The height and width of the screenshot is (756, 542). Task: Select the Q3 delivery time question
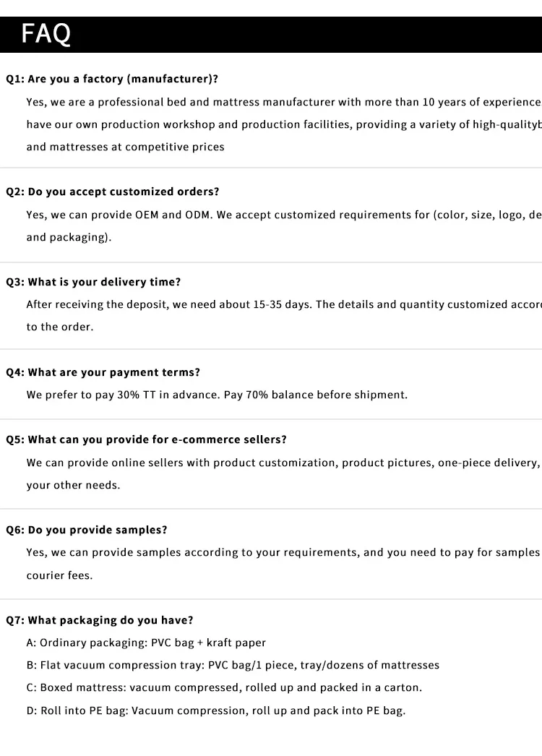pyautogui.click(x=93, y=282)
